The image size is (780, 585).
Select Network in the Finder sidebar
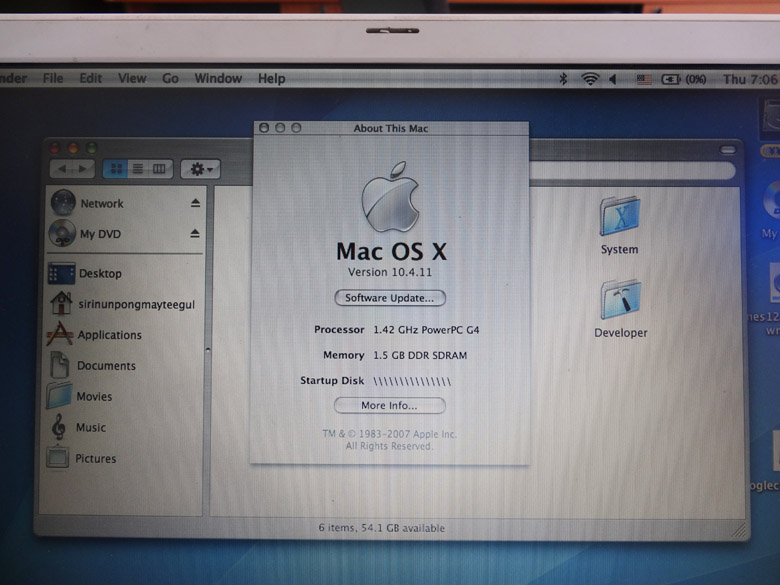click(x=102, y=203)
